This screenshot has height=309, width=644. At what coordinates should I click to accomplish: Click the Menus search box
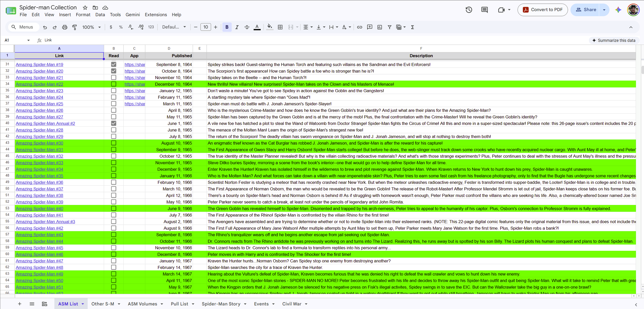[x=23, y=27]
